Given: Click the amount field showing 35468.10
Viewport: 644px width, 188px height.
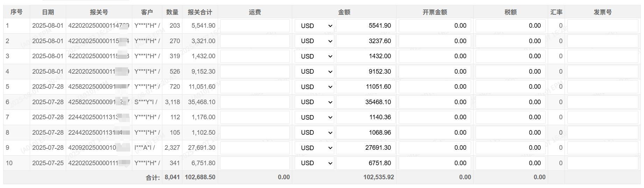Looking at the screenshot, I should (x=366, y=102).
